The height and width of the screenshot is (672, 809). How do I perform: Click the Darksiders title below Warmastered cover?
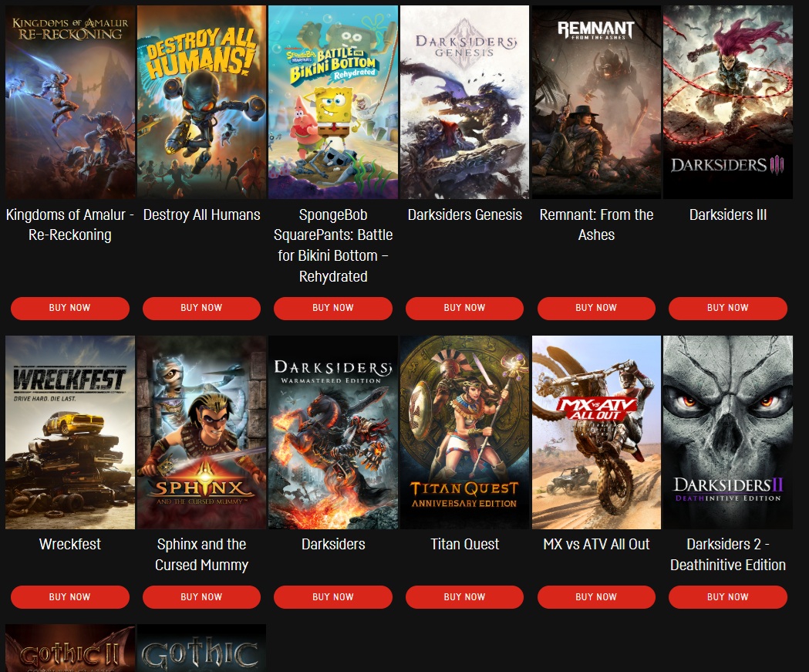[333, 544]
